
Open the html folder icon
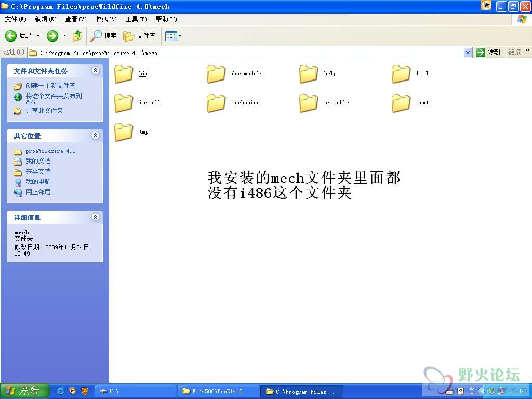point(401,74)
